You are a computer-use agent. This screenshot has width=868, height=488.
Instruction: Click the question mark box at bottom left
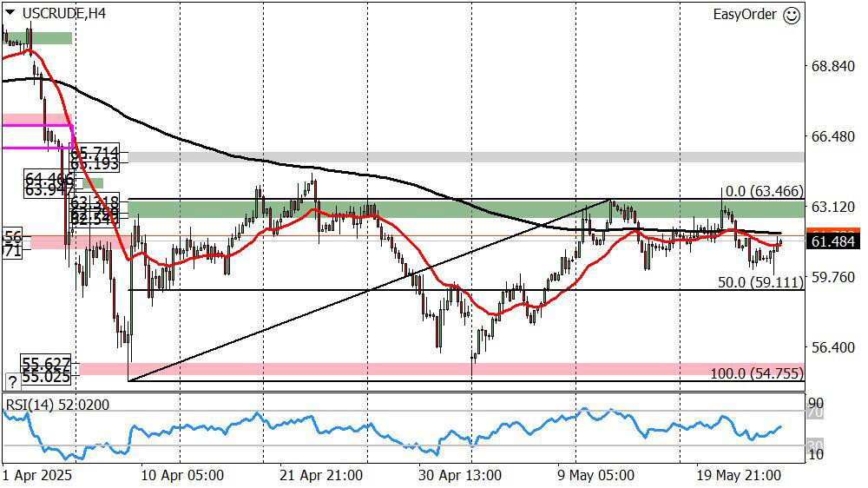click(12, 381)
